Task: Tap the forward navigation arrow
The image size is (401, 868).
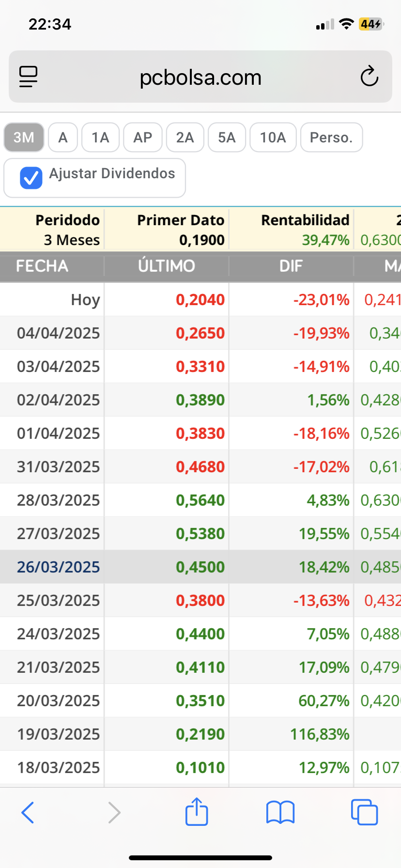Action: click(114, 812)
